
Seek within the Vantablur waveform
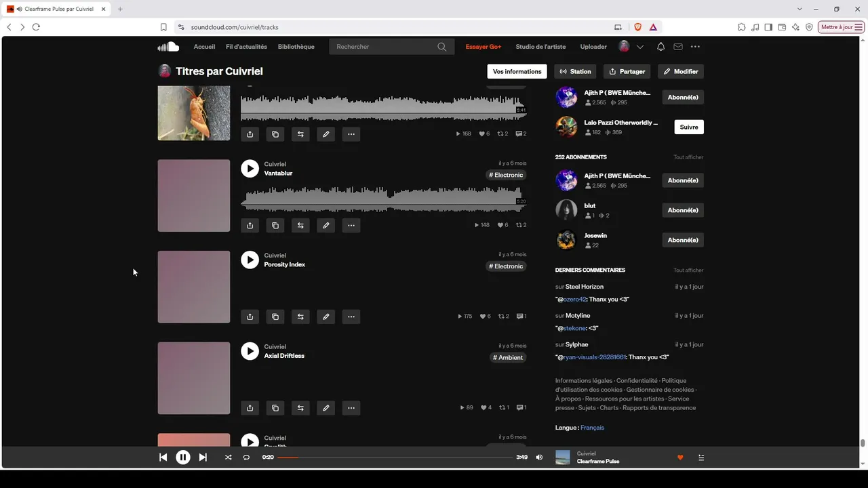coord(384,199)
